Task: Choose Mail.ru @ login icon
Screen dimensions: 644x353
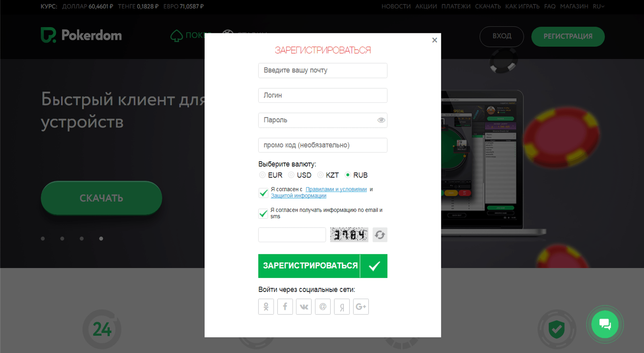Action: point(323,307)
